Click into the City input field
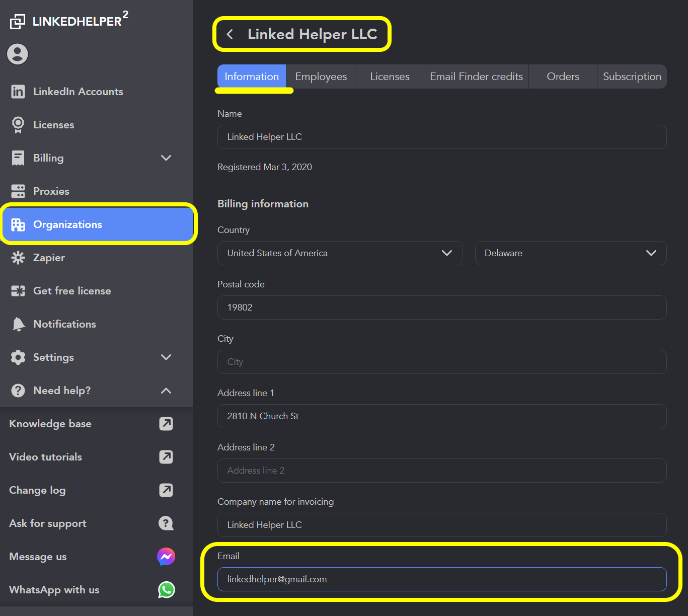Viewport: 688px width, 616px height. coord(441,362)
